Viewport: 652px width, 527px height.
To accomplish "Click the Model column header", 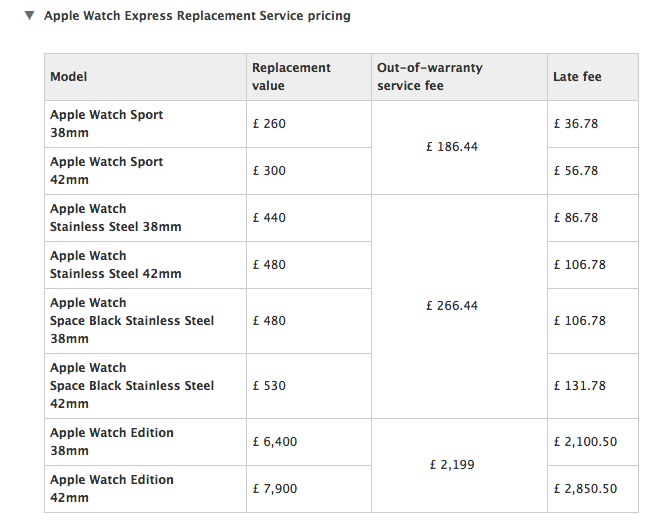I will [x=69, y=77].
